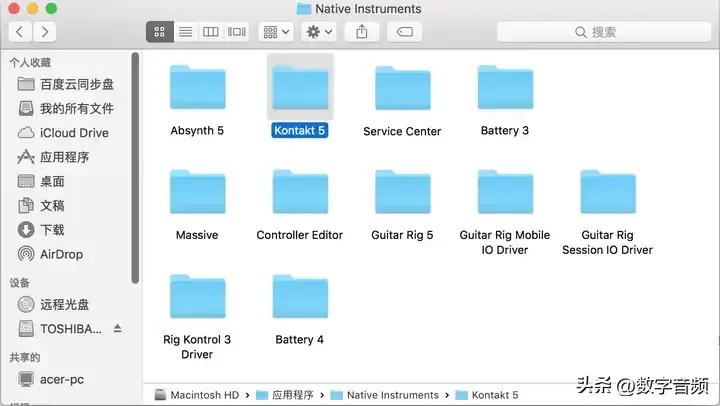The width and height of the screenshot is (720, 406).
Task: Open the item arrangement dropdown
Action: pyautogui.click(x=276, y=32)
